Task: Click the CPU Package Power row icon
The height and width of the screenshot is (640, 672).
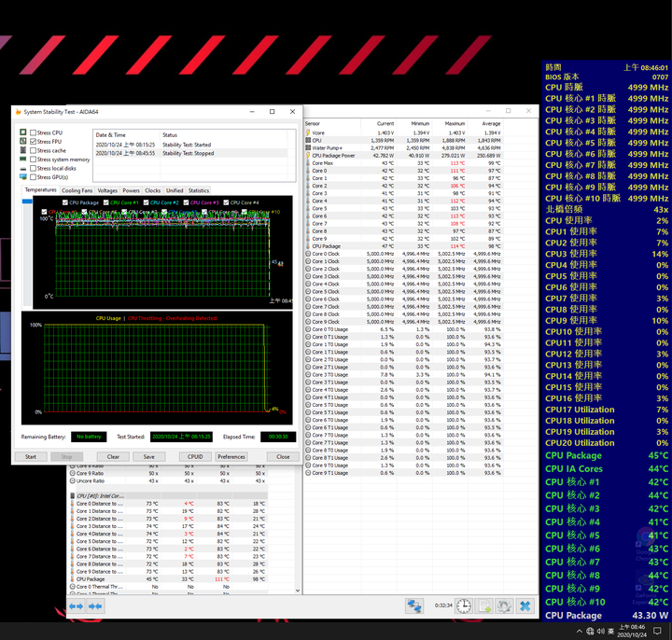Action: click(x=308, y=156)
